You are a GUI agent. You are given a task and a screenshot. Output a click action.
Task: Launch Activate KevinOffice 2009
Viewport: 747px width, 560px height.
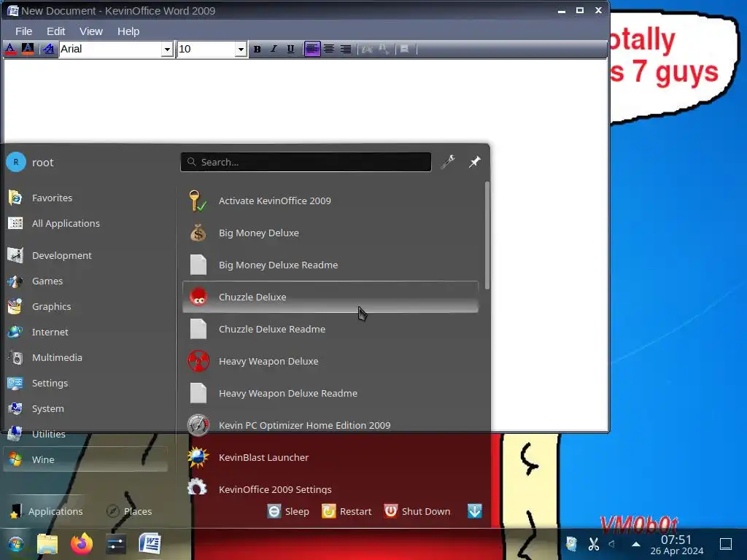330,201
